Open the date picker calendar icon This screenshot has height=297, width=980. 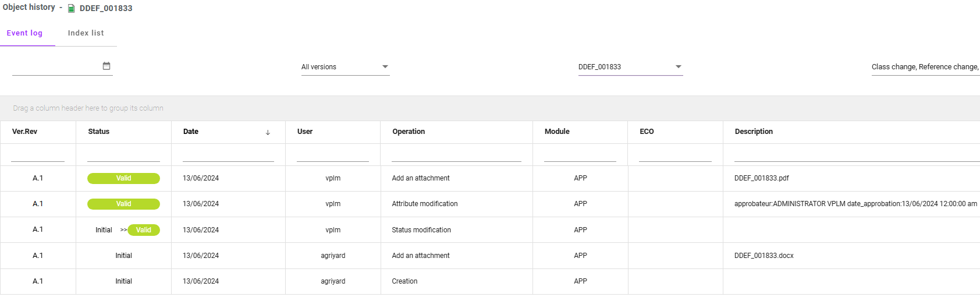point(106,66)
